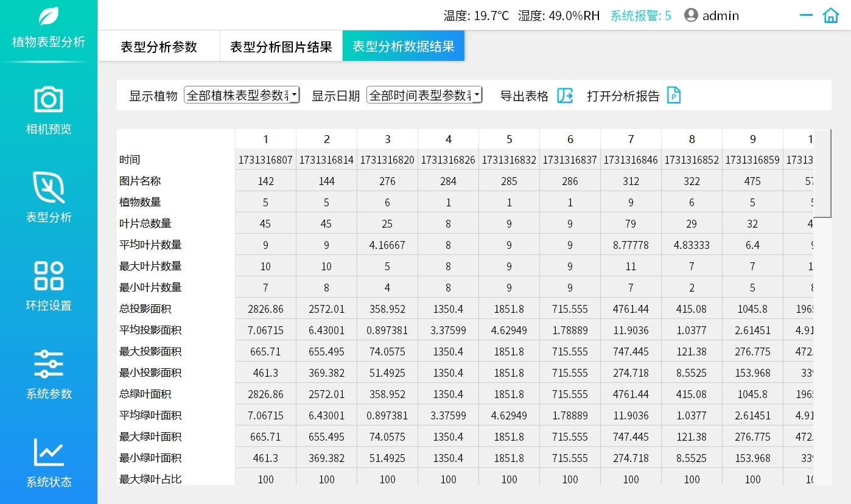Viewport: 851px width, 504px height.
Task: Expand the 显示植物 plant dropdown
Action: (242, 95)
